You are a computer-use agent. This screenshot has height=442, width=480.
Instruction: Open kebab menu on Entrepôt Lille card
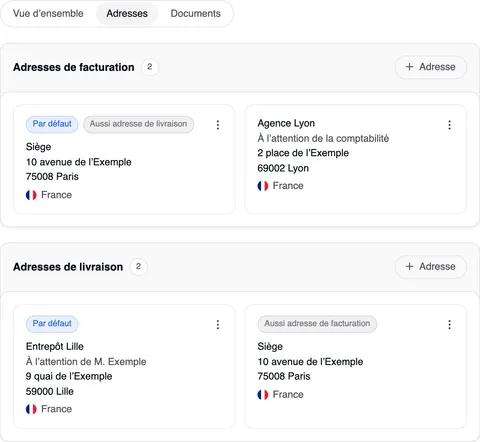point(218,325)
